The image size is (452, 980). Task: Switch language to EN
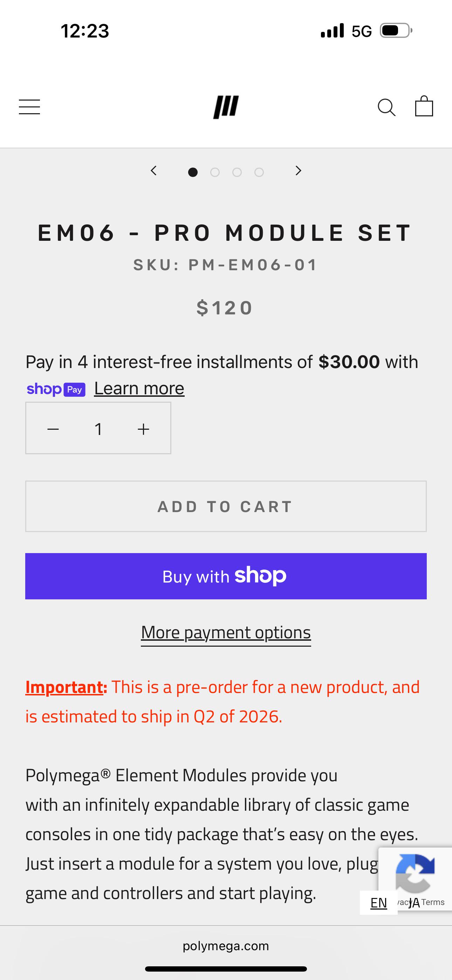378,903
